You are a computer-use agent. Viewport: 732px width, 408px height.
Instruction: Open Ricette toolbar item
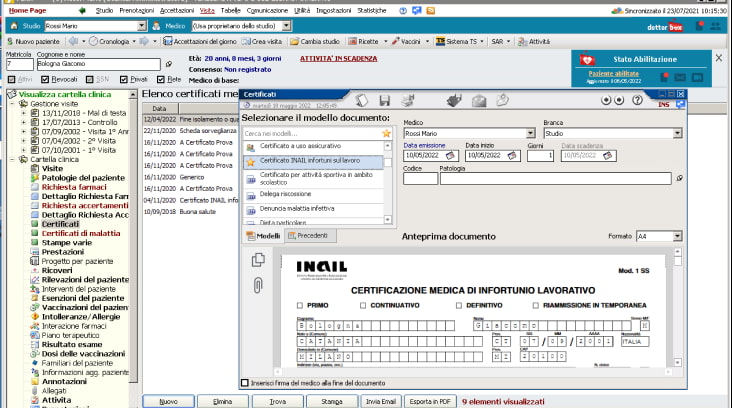[x=364, y=42]
